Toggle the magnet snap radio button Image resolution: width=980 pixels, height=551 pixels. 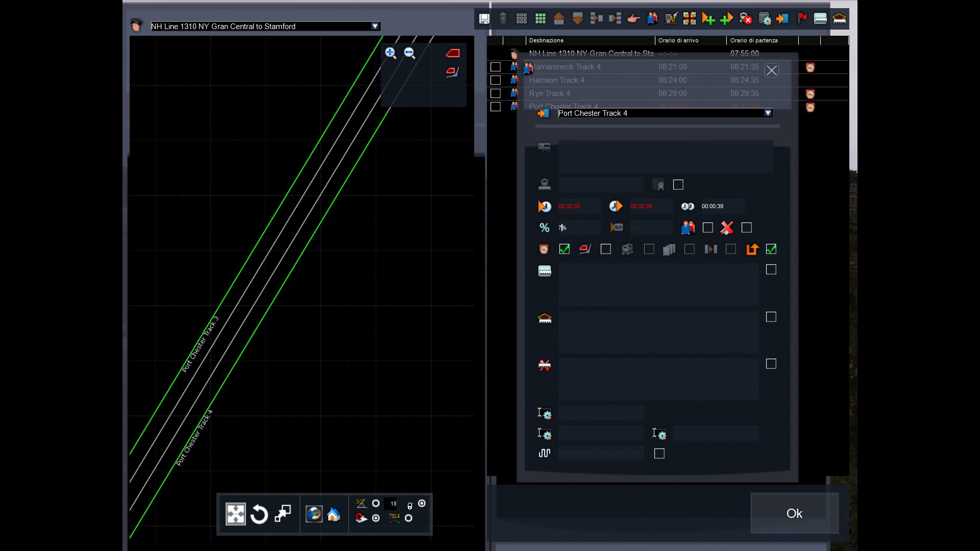(x=376, y=518)
